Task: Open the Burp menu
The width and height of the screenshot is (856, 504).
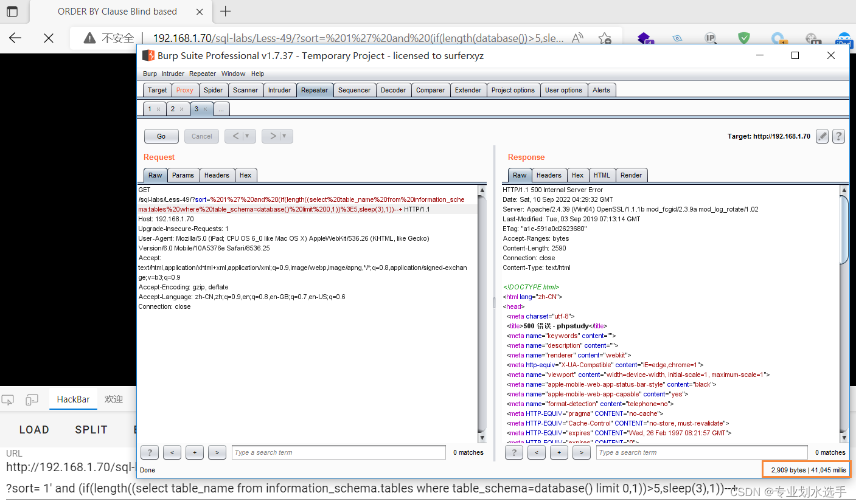Action: pos(150,74)
